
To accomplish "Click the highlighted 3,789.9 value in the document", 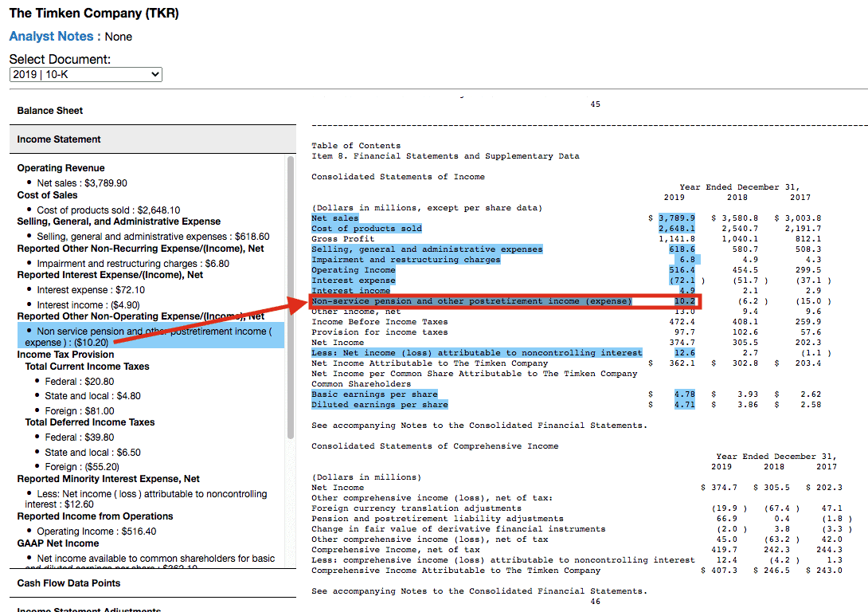I will coord(676,218).
